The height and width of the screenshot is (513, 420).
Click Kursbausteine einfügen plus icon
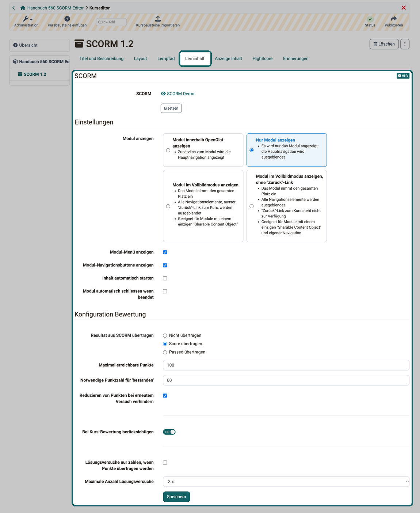coord(67,19)
